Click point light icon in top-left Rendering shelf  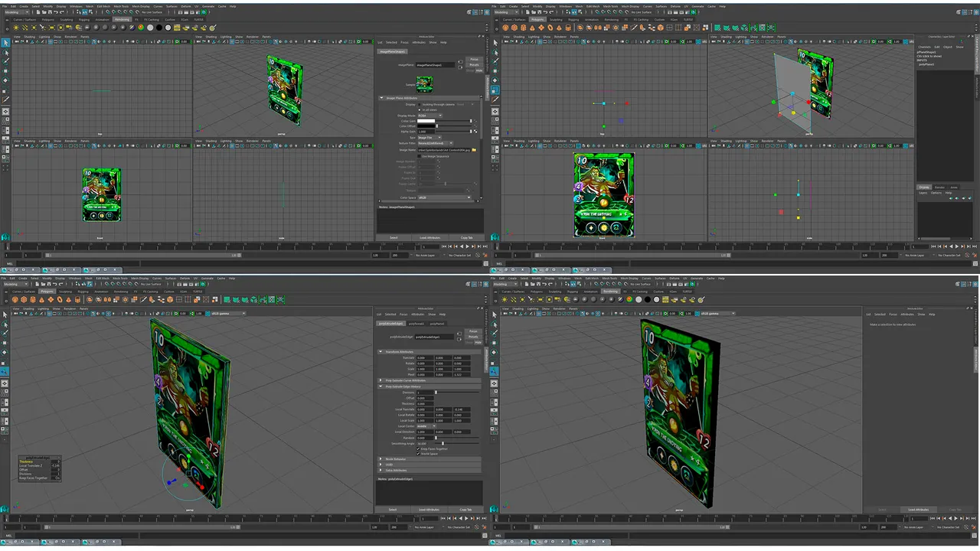click(34, 28)
